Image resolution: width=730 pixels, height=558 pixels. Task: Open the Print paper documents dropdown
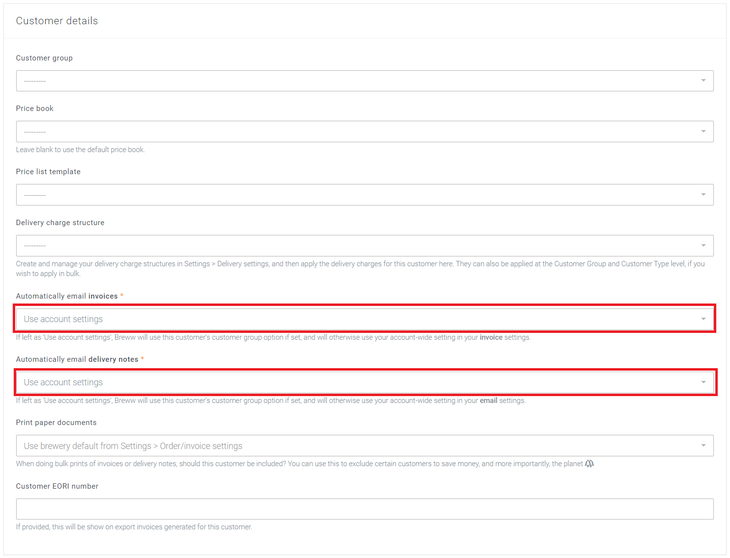click(x=364, y=446)
